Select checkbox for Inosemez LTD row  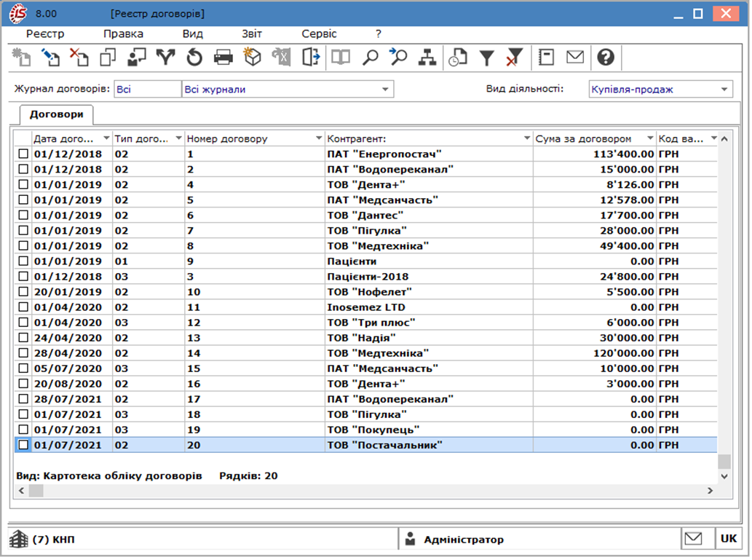click(x=23, y=307)
